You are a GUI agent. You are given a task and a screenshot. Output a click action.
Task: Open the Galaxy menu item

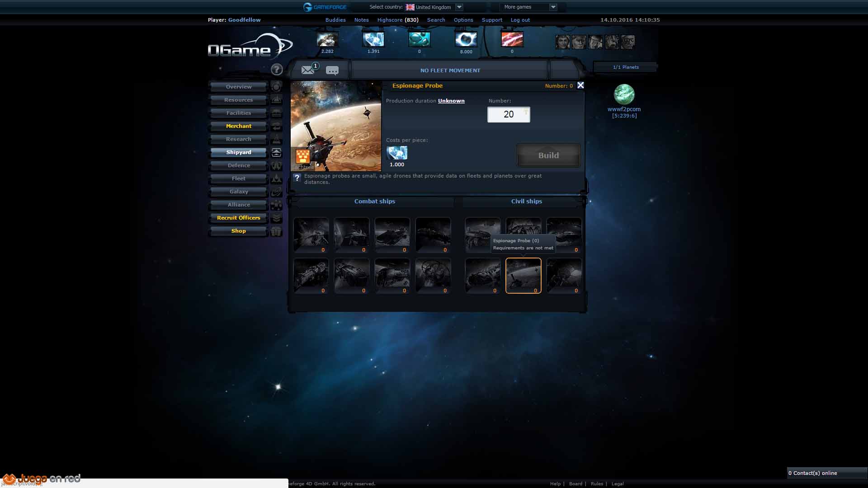pyautogui.click(x=239, y=192)
